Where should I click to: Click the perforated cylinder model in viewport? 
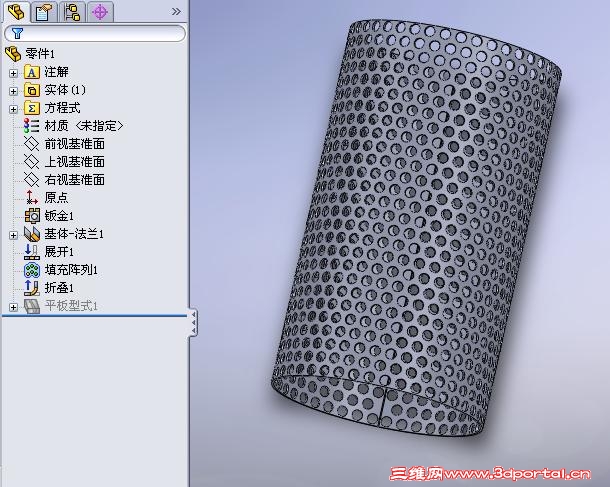(416, 228)
